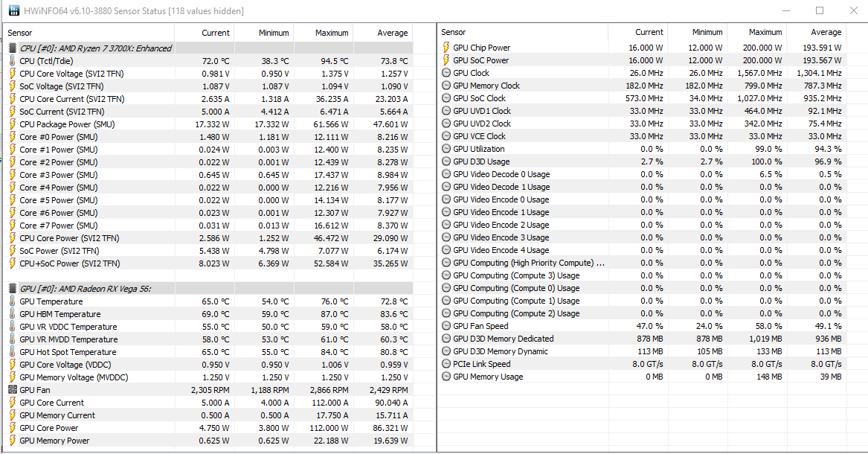Image resolution: width=868 pixels, height=454 pixels.
Task: Click the fan icon beside GPU Fan
Action: pyautogui.click(x=12, y=390)
